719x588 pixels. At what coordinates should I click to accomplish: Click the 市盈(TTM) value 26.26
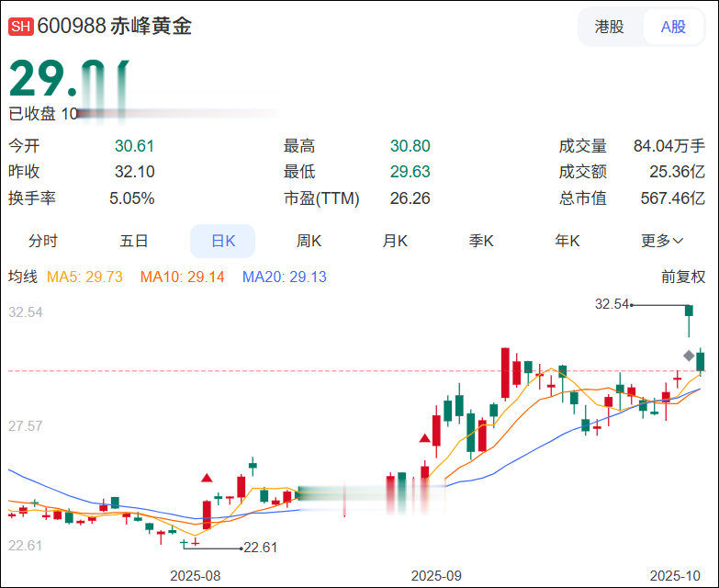click(410, 198)
